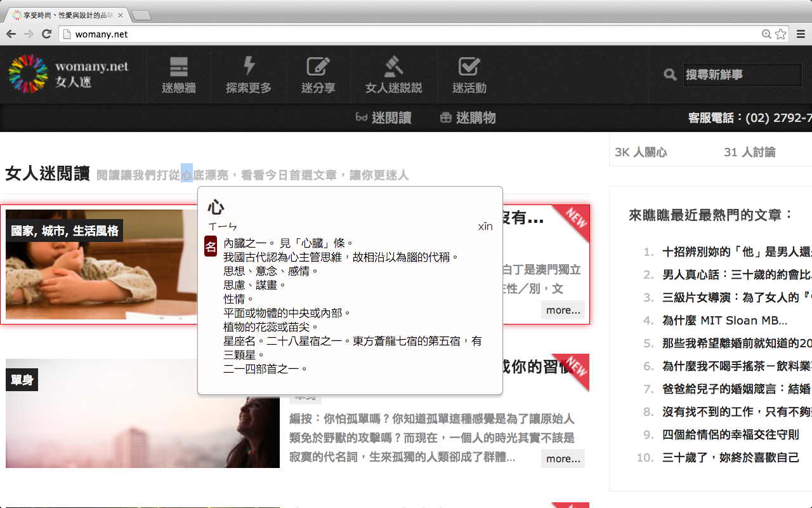The height and width of the screenshot is (508, 812).
Task: Reload the womany.net page
Action: point(46,34)
